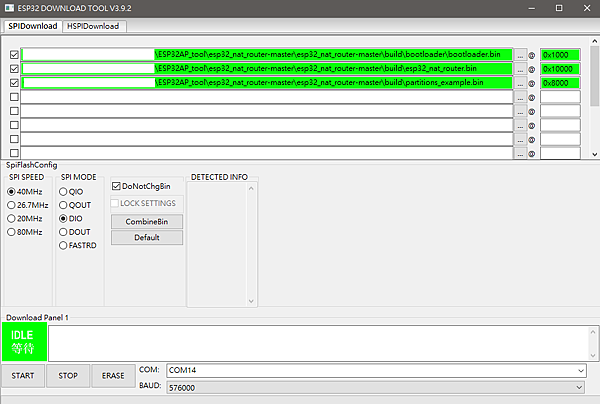This screenshot has height=404, width=600.
Task: Click the empty address field in fourth row
Action: (x=560, y=97)
